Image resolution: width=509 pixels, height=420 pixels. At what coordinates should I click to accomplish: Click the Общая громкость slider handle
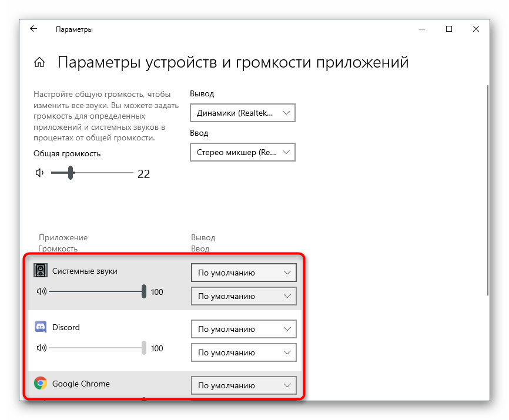[x=71, y=173]
